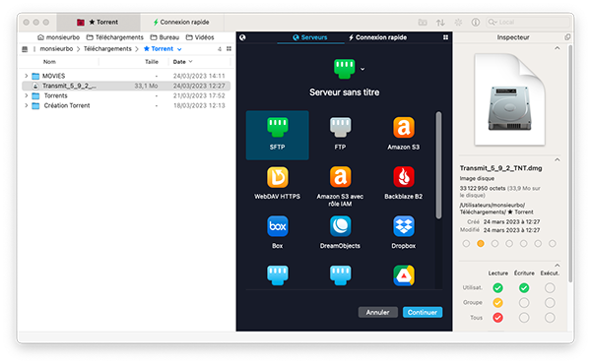Select the MOVIES folder row
This screenshot has width=591, height=364.
pyautogui.click(x=126, y=76)
